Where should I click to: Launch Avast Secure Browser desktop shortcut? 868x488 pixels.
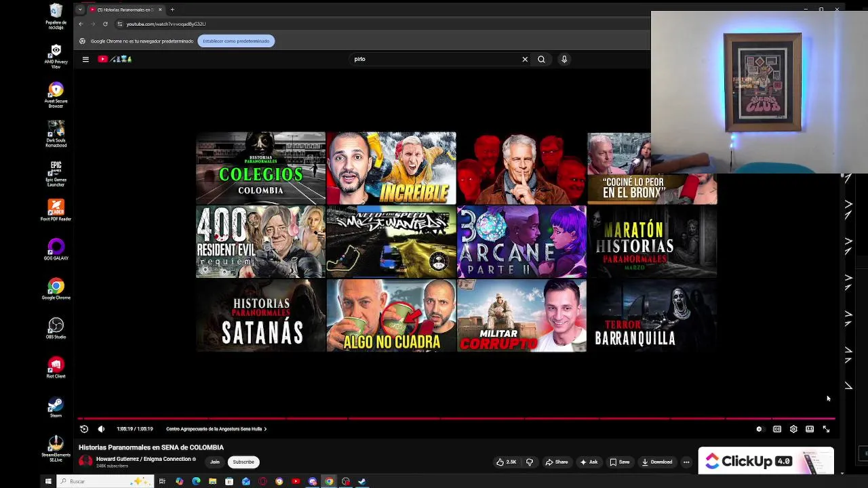(56, 96)
